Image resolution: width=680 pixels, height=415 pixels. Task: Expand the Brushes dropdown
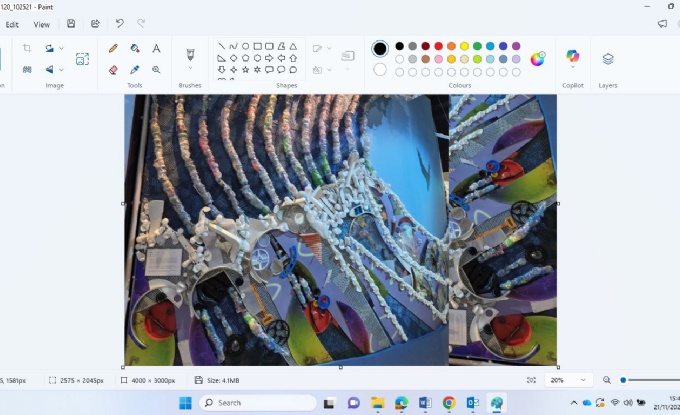tap(190, 69)
